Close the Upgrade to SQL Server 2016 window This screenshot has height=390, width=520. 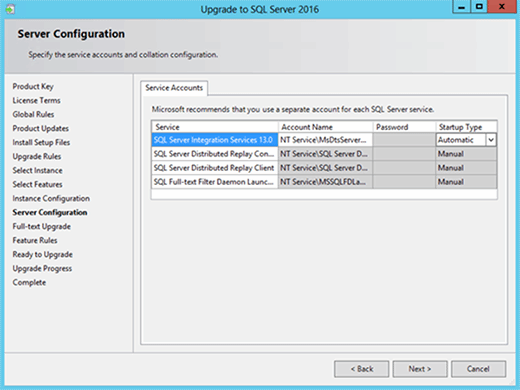(502, 7)
